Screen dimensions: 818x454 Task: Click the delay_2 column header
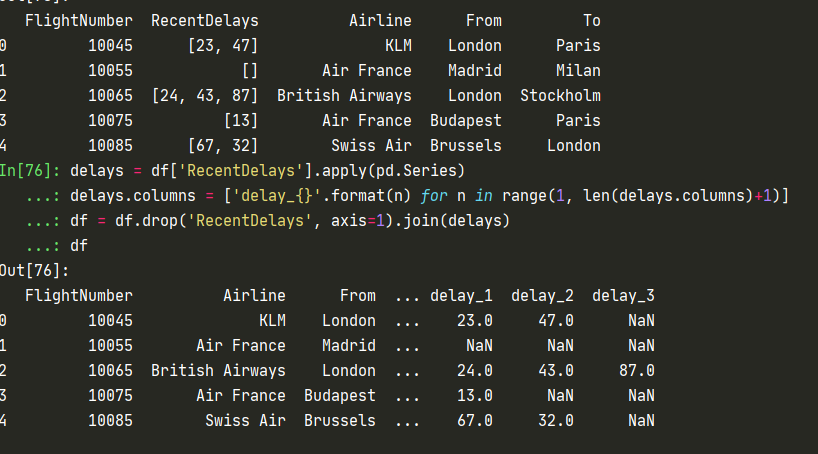coord(542,295)
